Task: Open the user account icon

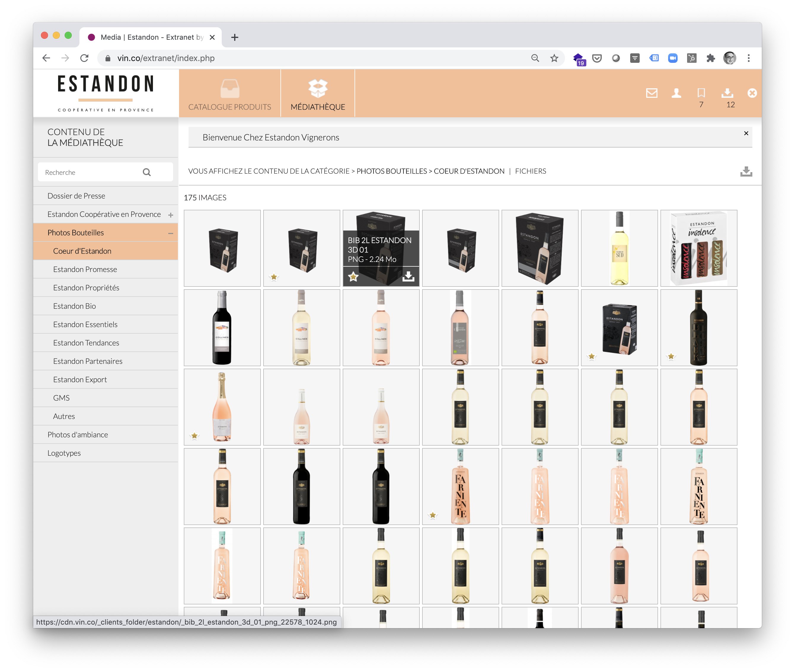Action: 676,93
